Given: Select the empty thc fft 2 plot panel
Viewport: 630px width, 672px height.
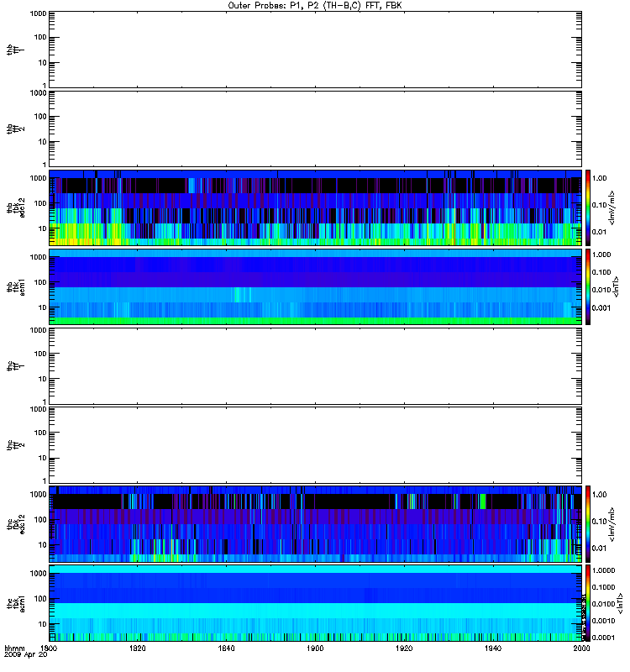Looking at the screenshot, I should 315,445.
